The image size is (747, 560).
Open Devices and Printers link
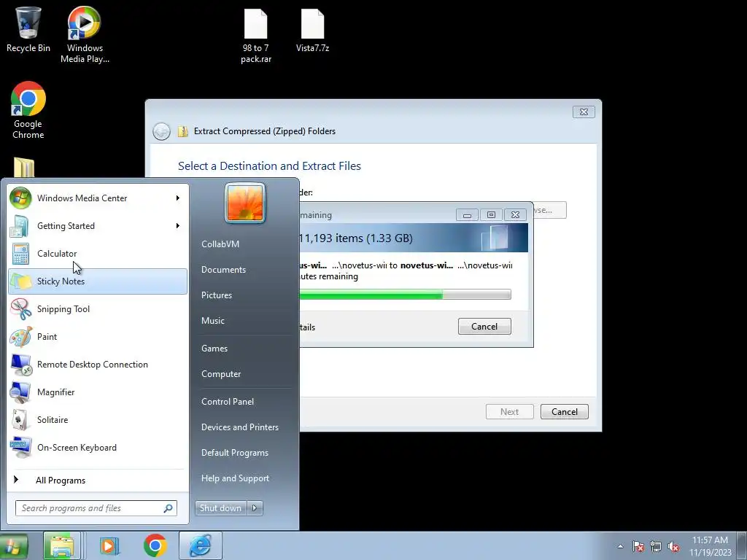point(239,427)
